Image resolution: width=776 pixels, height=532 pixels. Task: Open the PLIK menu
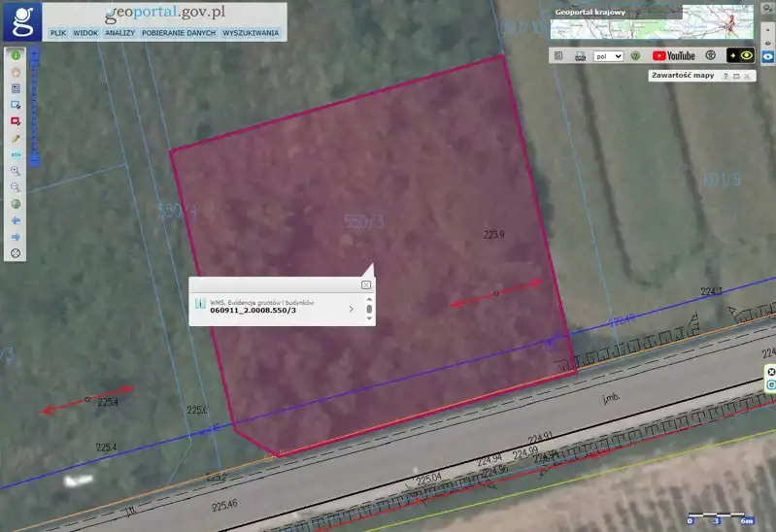[x=58, y=33]
